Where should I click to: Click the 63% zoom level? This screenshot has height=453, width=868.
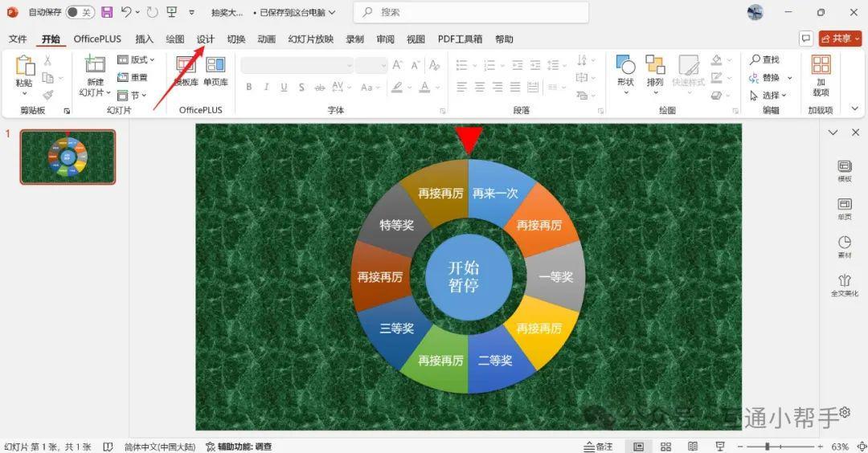pyautogui.click(x=840, y=447)
